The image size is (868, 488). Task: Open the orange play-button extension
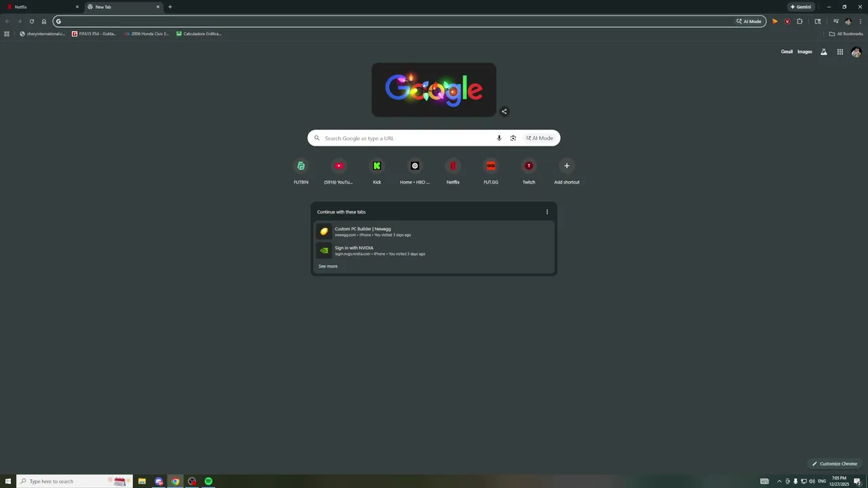point(775,21)
